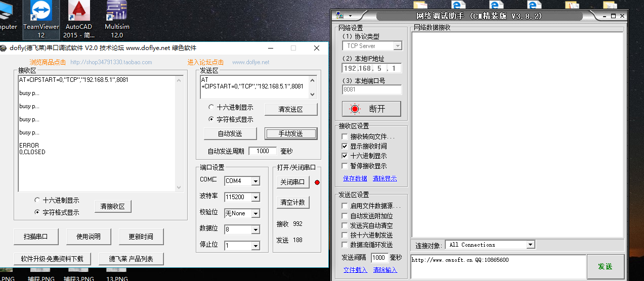
Task: Open the Multisim 12.0 desktop shortcut
Action: tap(117, 20)
